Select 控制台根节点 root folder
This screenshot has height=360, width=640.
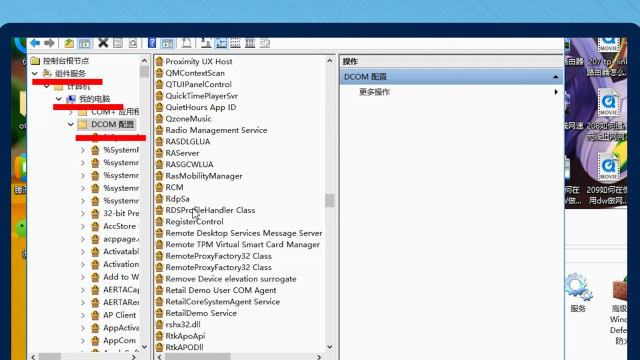point(66,61)
